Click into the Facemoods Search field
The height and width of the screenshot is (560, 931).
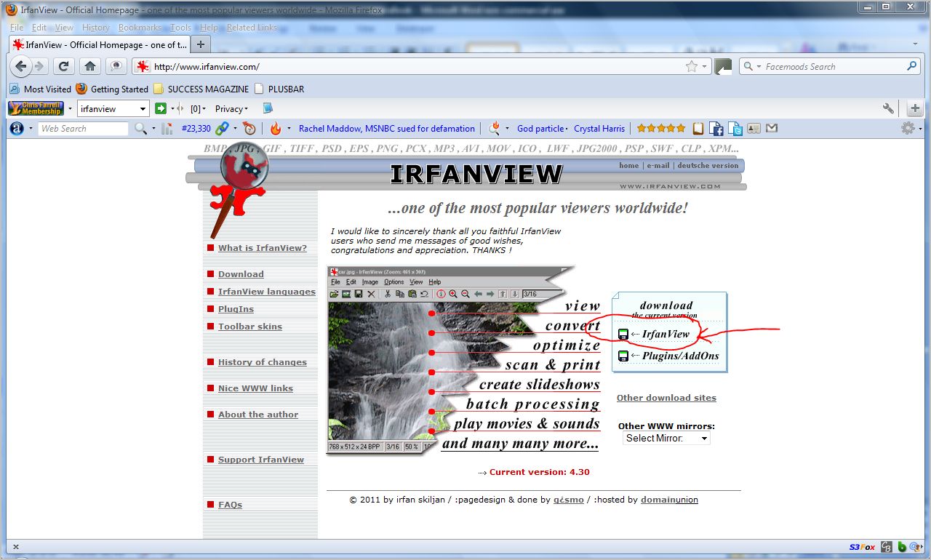tap(829, 66)
